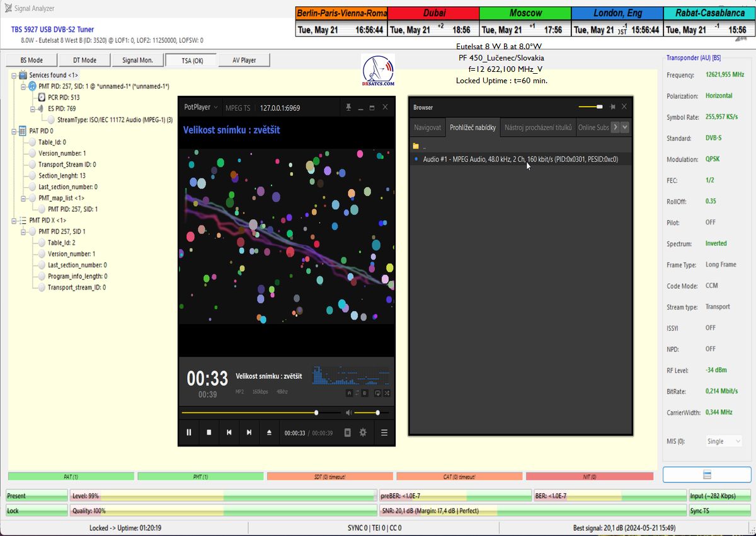756x536 pixels.
Task: Collapse the PAT PID 0 tree node
Action: click(14, 131)
